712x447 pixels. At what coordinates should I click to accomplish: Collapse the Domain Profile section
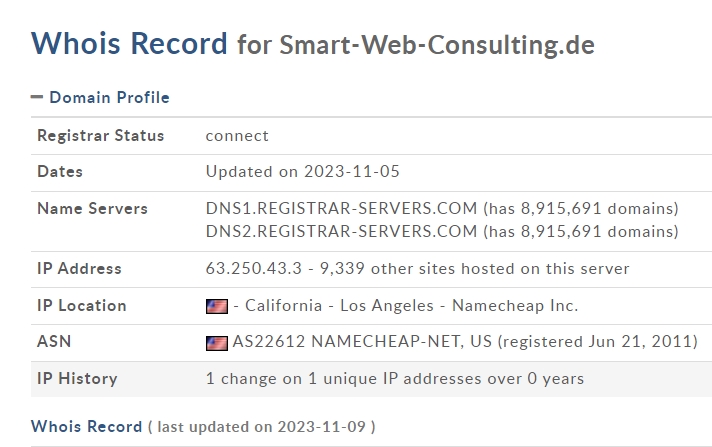(37, 97)
